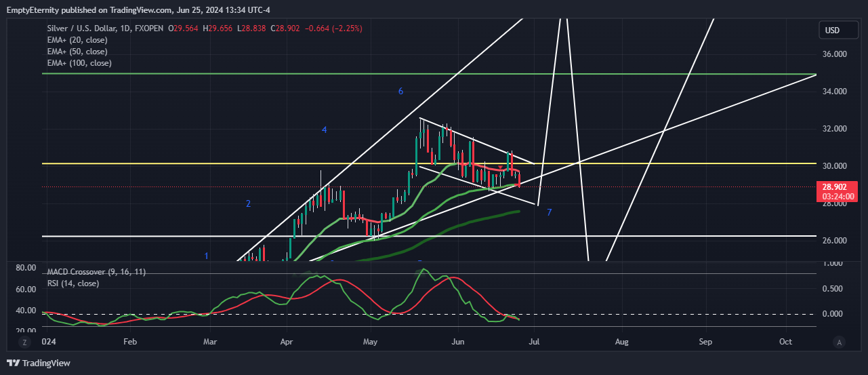Click the 0.500 MACD scale label
The height and width of the screenshot is (375, 868).
(x=834, y=288)
